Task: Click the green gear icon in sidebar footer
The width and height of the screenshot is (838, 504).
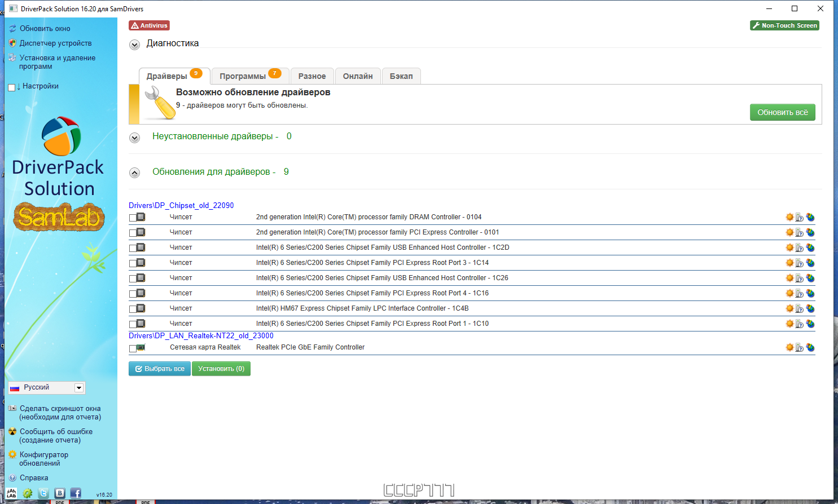Action: tap(27, 493)
